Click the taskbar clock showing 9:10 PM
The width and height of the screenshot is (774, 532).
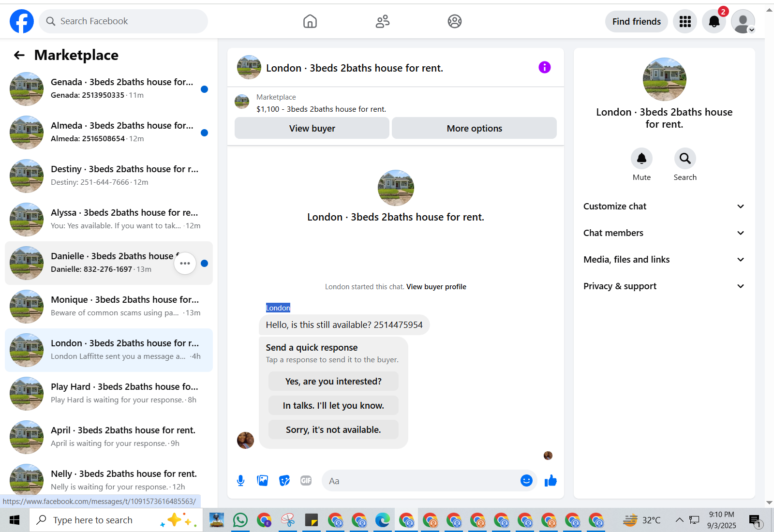coord(722,520)
